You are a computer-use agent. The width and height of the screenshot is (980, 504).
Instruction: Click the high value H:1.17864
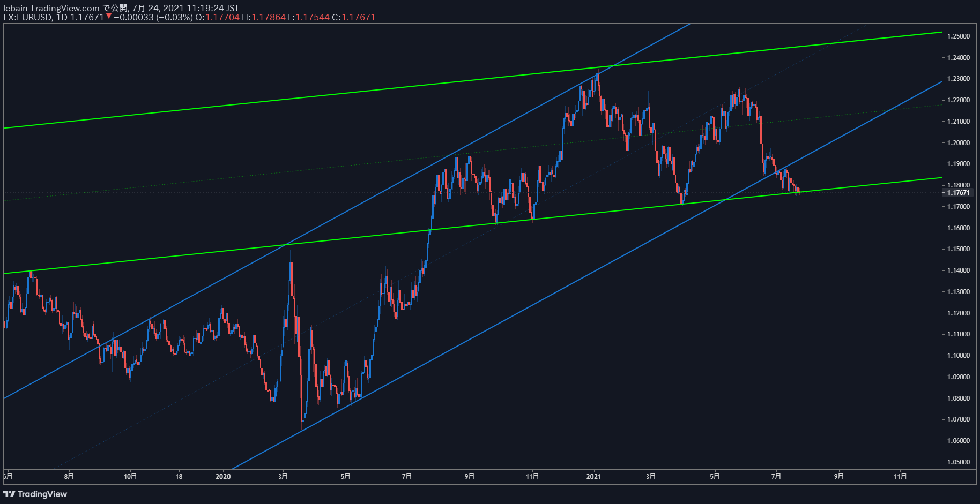pyautogui.click(x=264, y=17)
